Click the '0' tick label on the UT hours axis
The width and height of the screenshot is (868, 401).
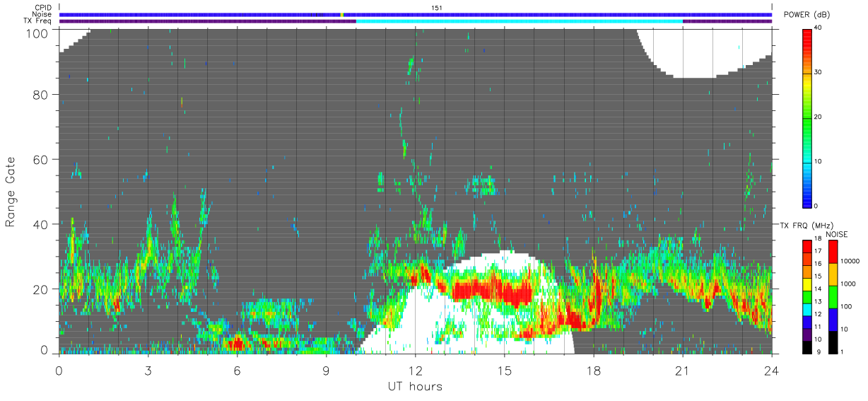click(x=59, y=370)
